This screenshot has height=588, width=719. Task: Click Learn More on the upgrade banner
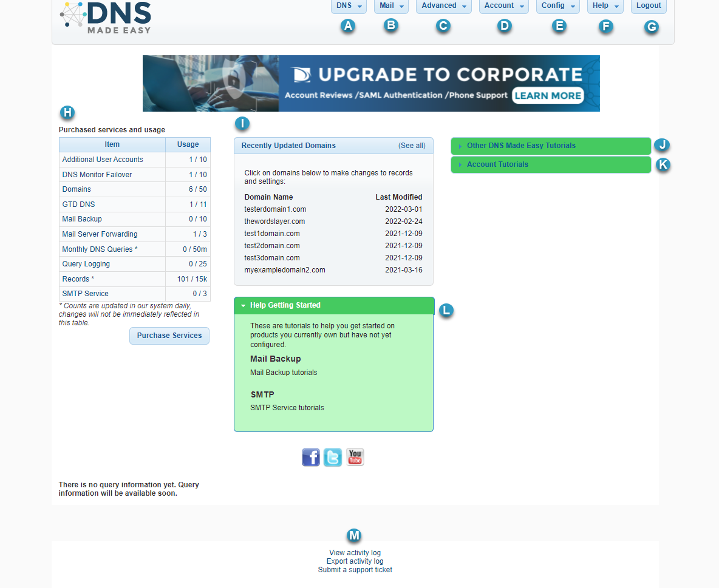548,95
